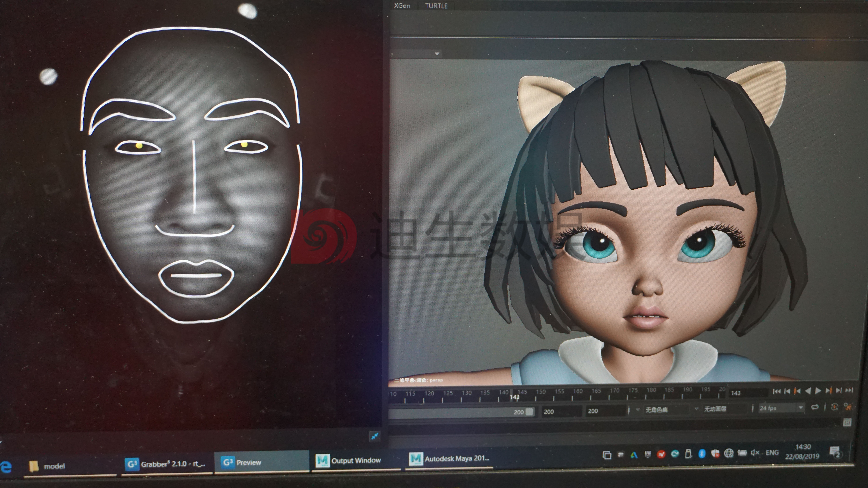Click the battery status tray icon

[x=742, y=453]
